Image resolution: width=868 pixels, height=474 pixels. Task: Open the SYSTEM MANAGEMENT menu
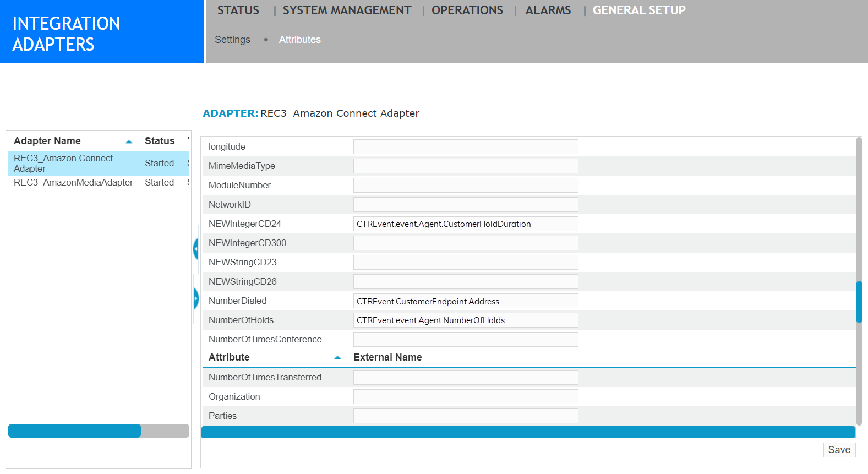(347, 10)
